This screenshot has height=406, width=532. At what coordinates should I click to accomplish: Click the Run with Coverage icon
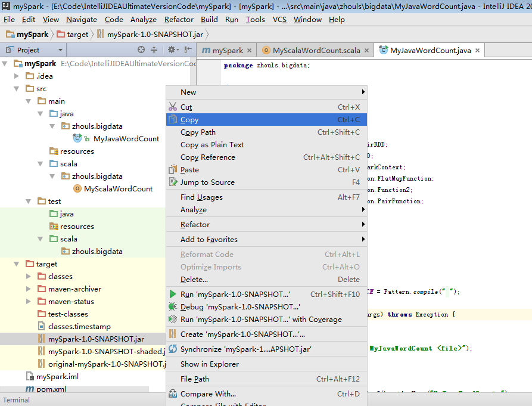173,319
